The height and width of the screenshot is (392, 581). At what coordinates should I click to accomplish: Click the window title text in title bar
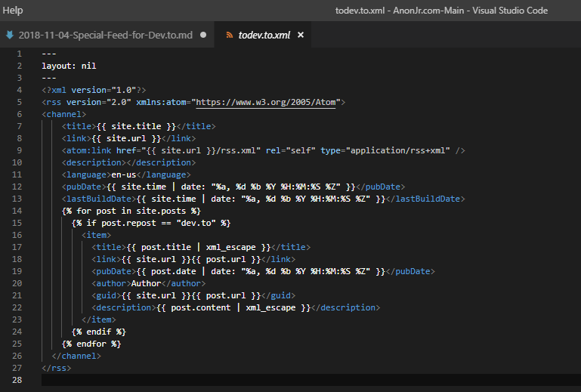(x=441, y=11)
